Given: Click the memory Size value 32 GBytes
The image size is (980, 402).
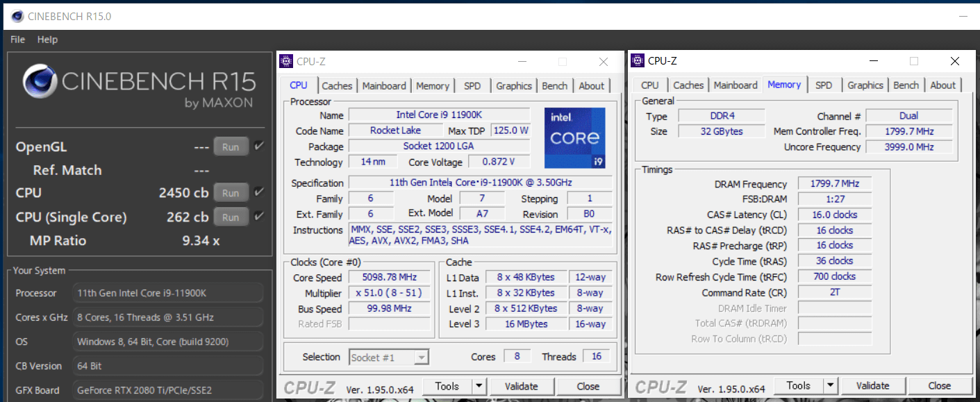Looking at the screenshot, I should [x=722, y=131].
